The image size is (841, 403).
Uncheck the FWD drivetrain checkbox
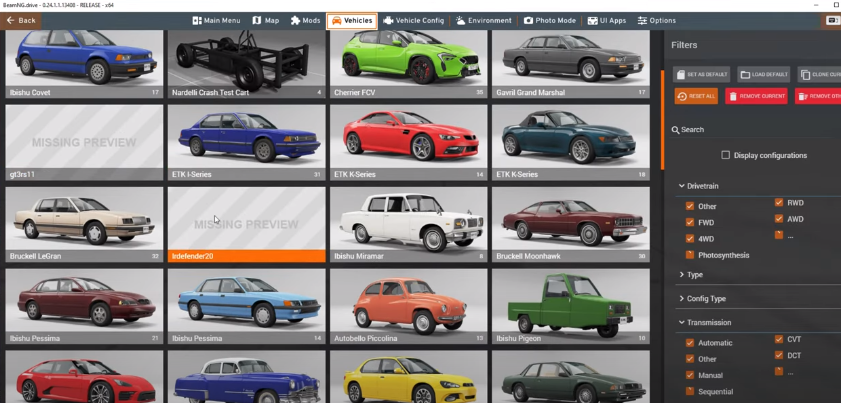pos(690,222)
